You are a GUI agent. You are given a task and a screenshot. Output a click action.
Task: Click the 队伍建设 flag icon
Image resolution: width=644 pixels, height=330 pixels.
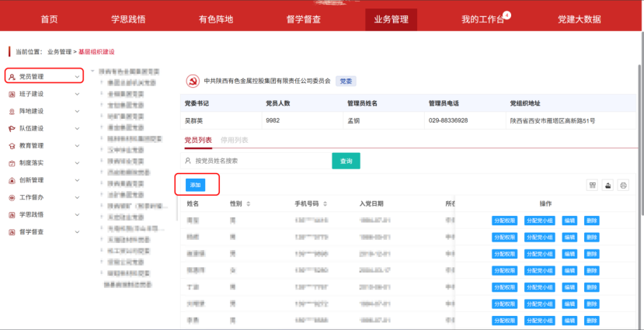[12, 128]
